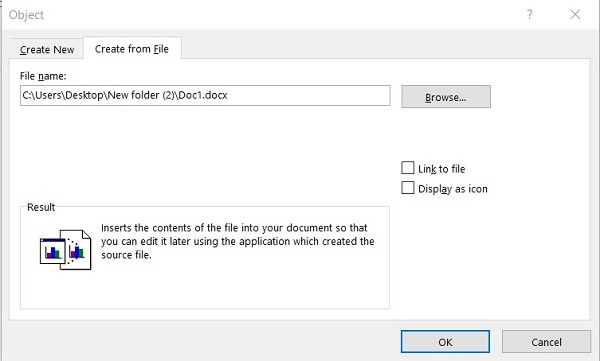Viewport: 600px width, 361px height.
Task: Enable the Link to file checkbox
Action: point(408,168)
